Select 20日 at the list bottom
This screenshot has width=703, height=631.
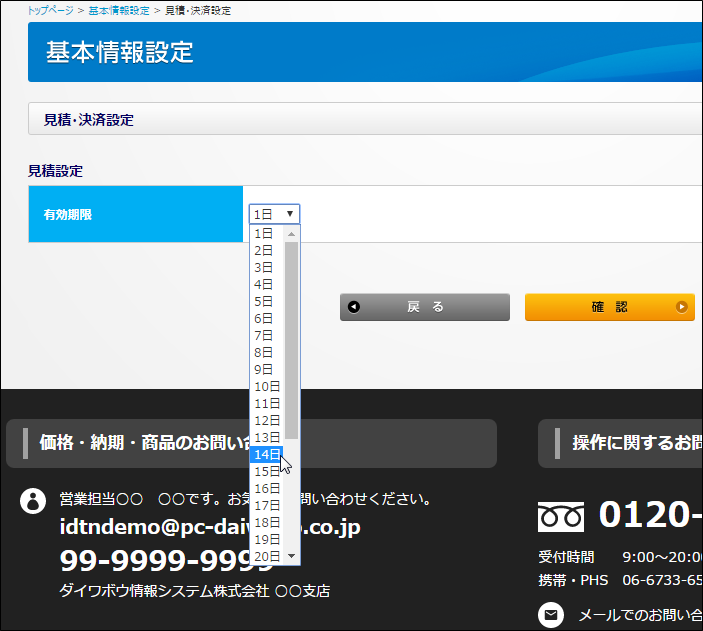(x=266, y=556)
